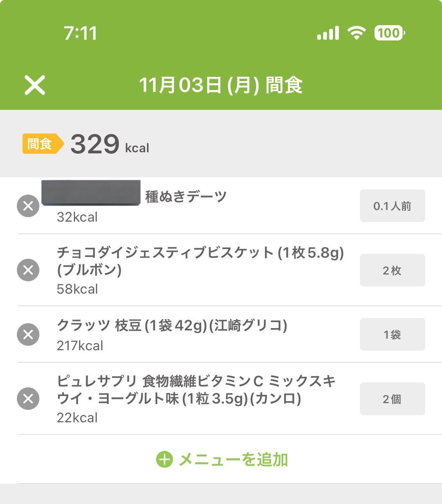This screenshot has width=442, height=504.
Task: Tap the 11月03日 (月) 間食 title
Action: 221,85
